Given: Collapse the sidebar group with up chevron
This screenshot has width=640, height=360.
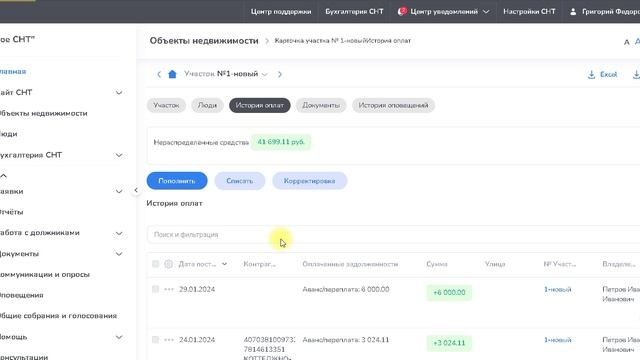Looking at the screenshot, I should point(4,176).
